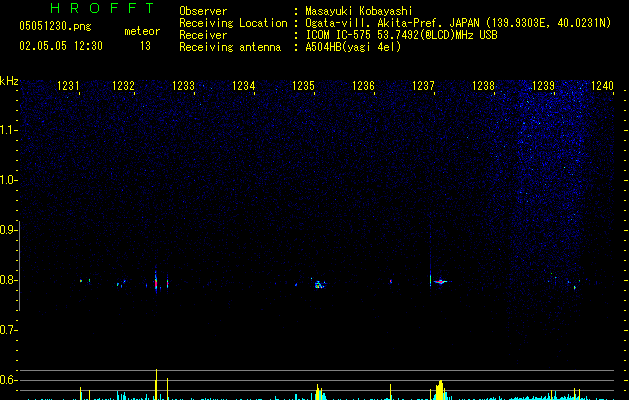Click the 1234 time marker
This screenshot has width=629, height=400.
click(243, 86)
